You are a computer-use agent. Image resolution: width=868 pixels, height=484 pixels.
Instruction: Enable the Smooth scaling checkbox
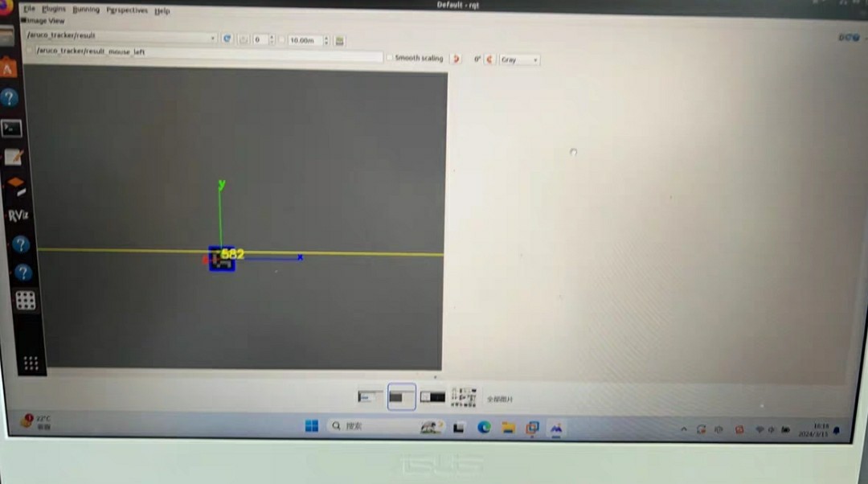(x=390, y=58)
